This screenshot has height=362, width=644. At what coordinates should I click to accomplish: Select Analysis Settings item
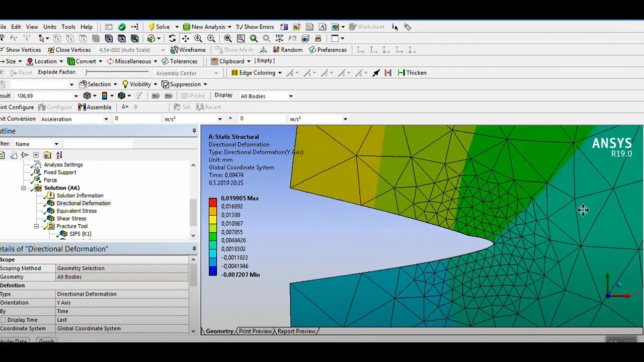click(x=63, y=164)
